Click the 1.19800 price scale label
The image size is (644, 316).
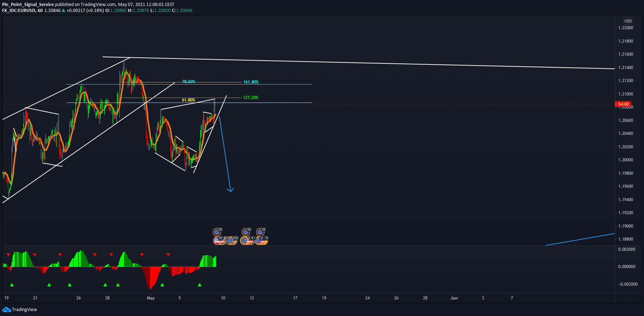point(626,173)
